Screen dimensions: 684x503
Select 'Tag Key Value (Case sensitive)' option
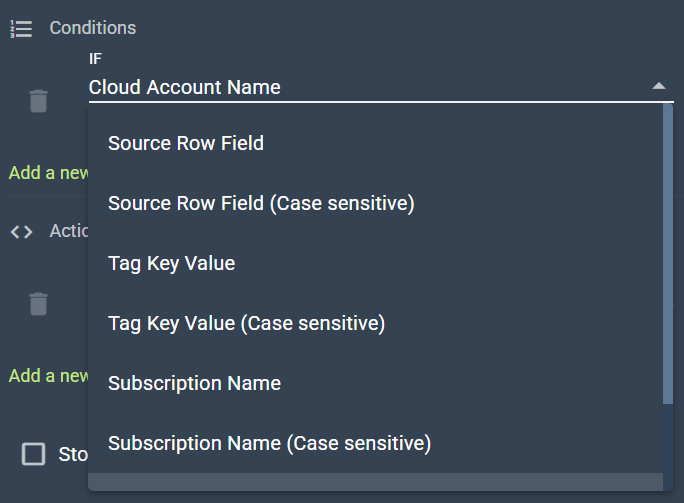point(246,323)
